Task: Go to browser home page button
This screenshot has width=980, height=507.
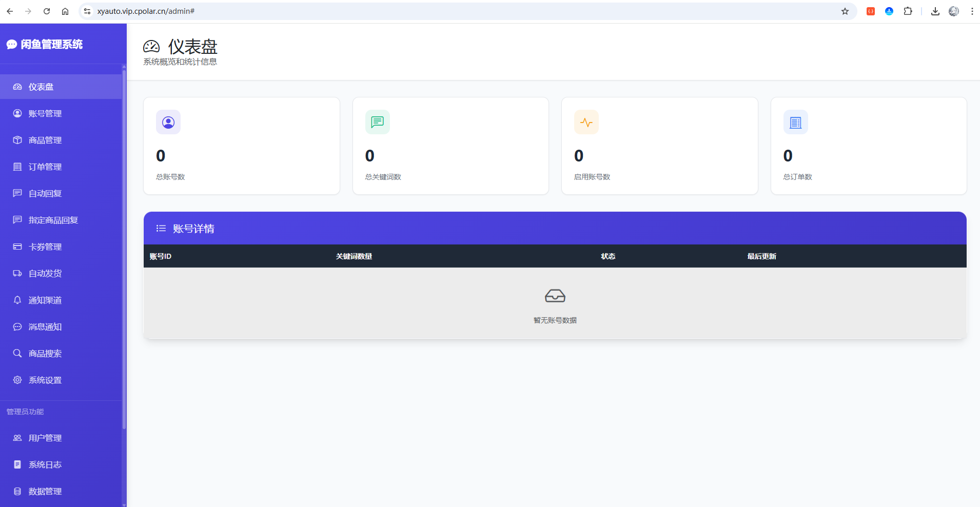Action: coord(65,11)
